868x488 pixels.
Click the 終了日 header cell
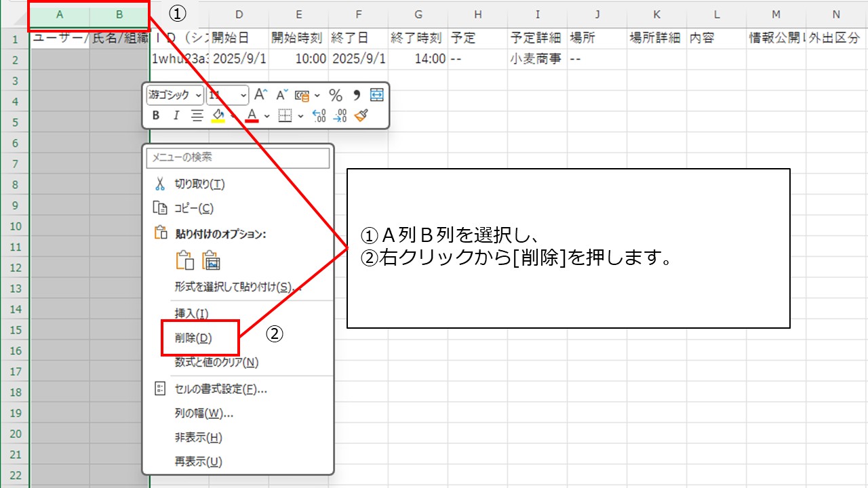click(359, 38)
